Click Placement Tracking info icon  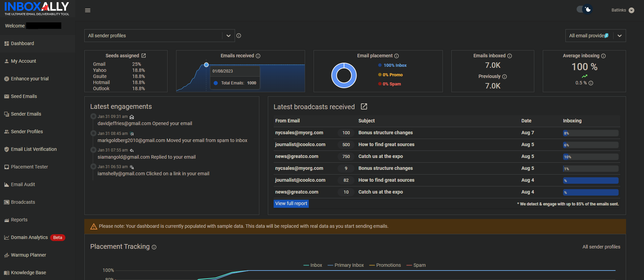(x=154, y=247)
